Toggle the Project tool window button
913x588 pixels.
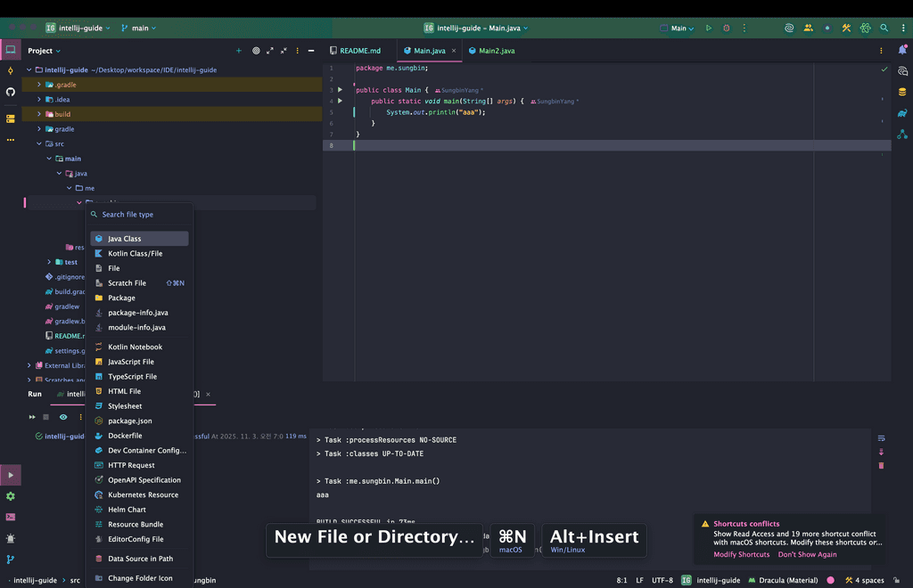11,50
